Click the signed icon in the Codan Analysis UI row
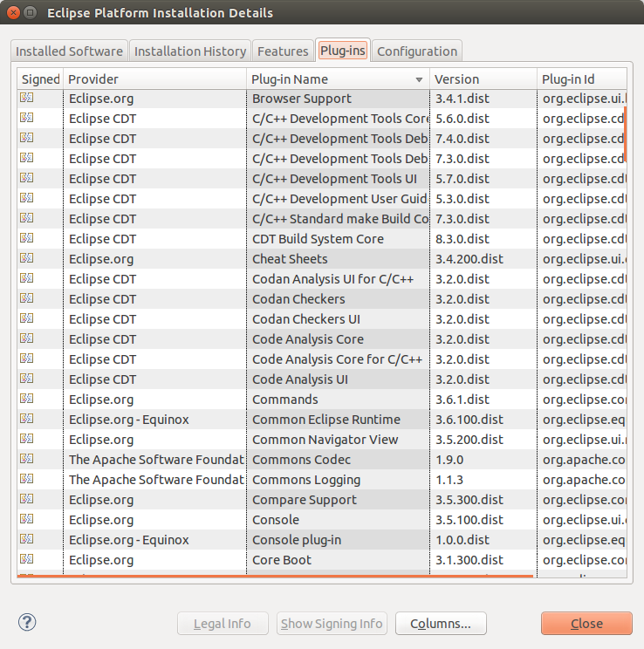The height and width of the screenshot is (649, 644). point(26,278)
